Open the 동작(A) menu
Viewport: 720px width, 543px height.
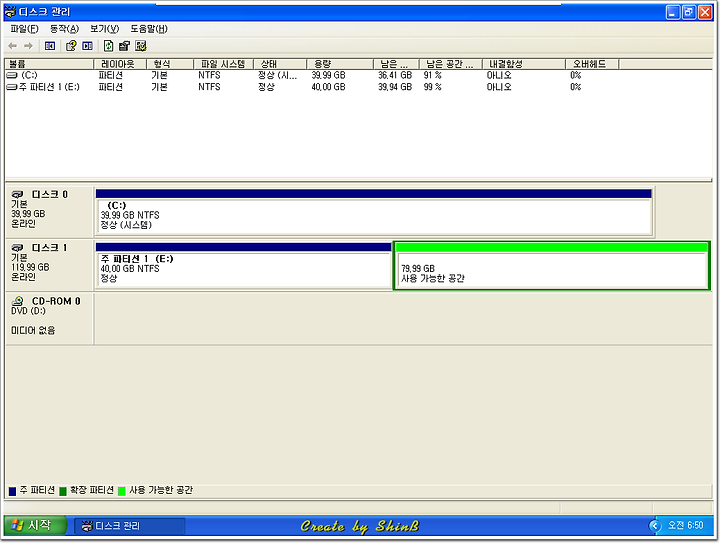[64, 29]
